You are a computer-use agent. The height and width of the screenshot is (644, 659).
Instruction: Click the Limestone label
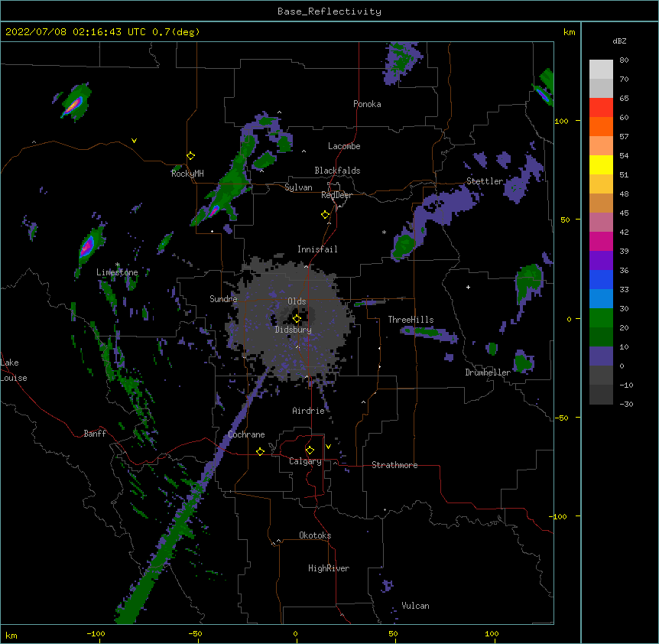point(117,272)
